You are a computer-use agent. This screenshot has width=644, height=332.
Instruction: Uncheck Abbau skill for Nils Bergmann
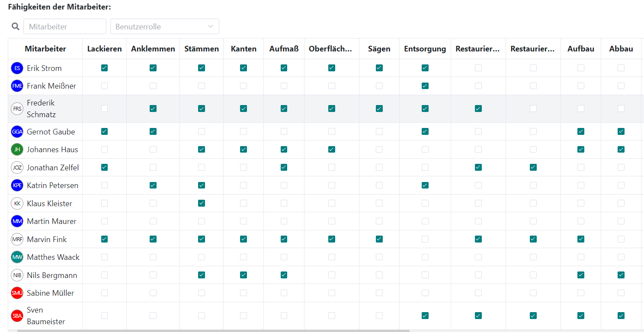621,275
